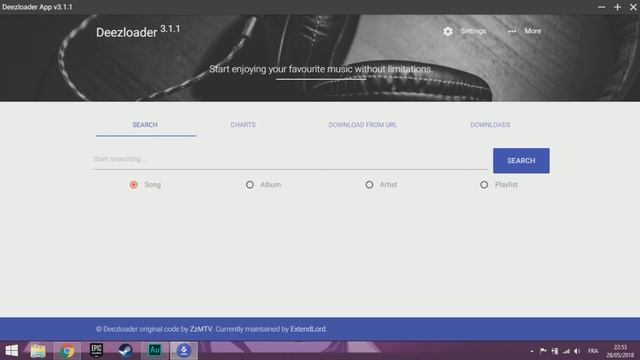Open Steam from the taskbar

[x=125, y=351]
